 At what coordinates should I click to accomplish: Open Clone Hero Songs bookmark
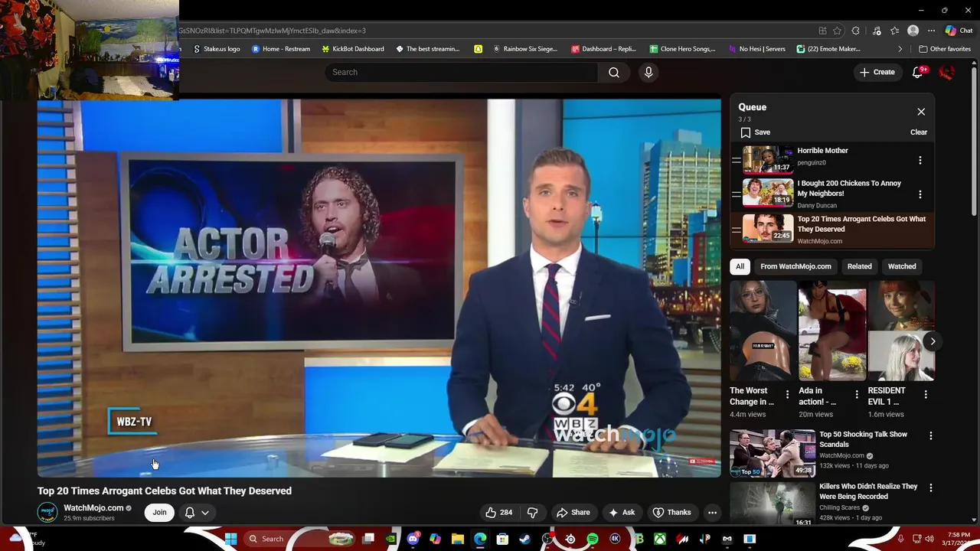click(683, 49)
